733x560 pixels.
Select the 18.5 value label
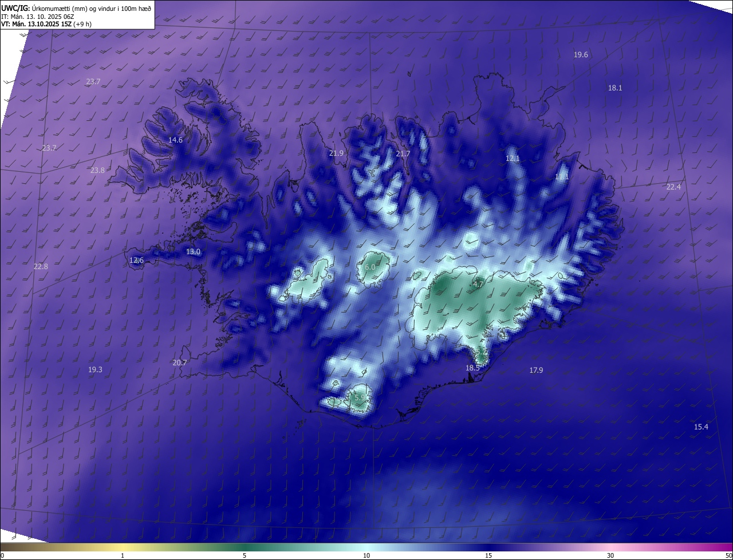(x=472, y=368)
